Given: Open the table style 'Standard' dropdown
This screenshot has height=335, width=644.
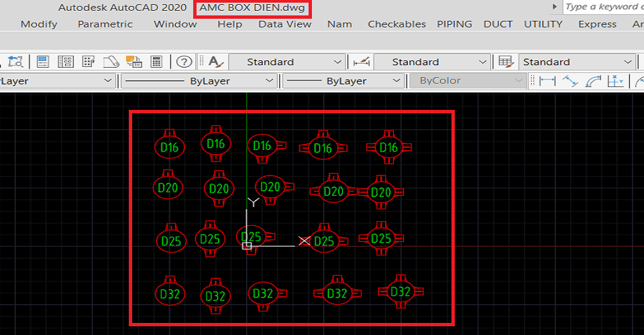Looking at the screenshot, I should pyautogui.click(x=577, y=62).
